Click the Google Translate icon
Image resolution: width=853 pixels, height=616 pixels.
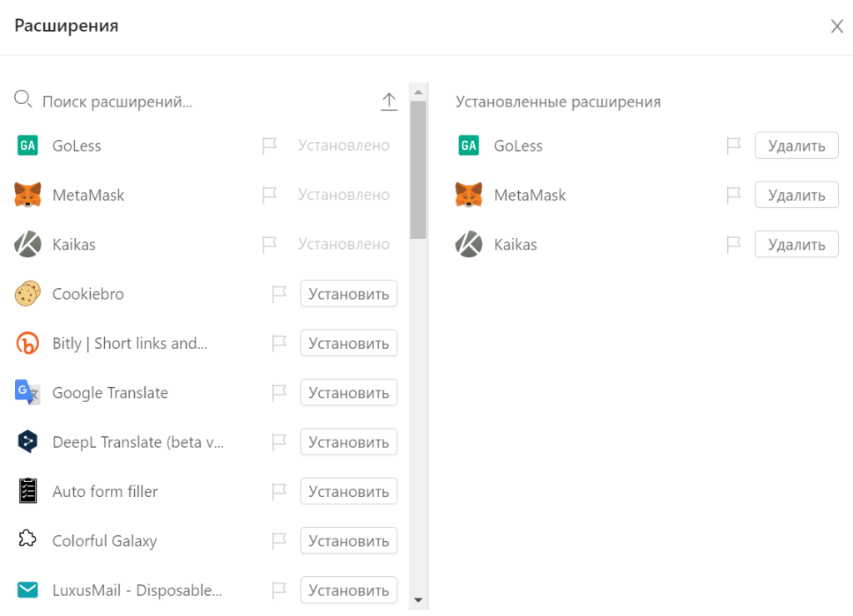(27, 392)
